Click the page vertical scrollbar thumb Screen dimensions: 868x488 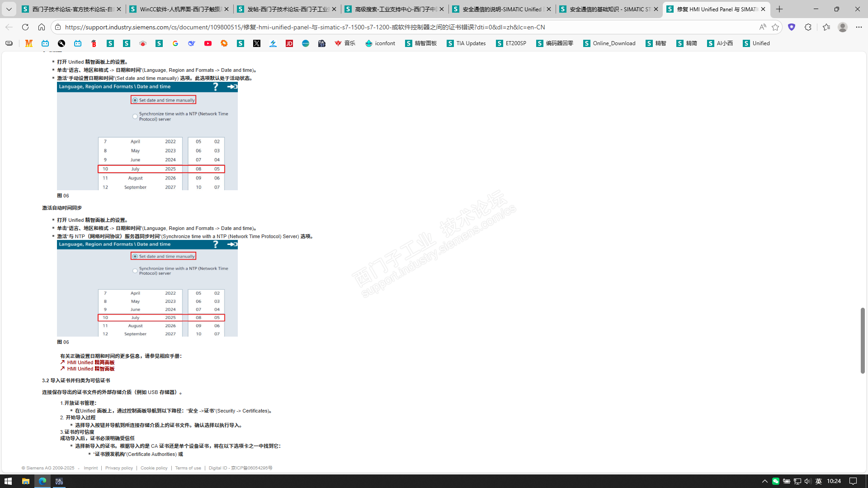[x=863, y=340]
